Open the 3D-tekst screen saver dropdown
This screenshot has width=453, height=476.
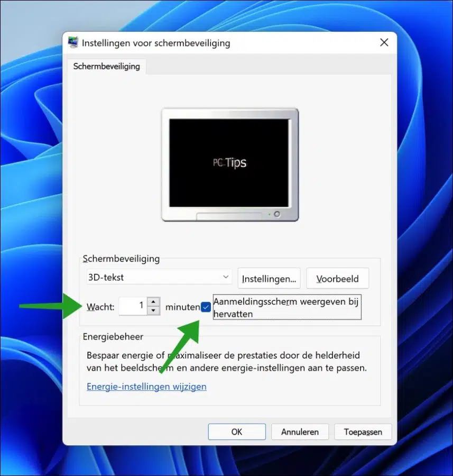[x=159, y=277]
